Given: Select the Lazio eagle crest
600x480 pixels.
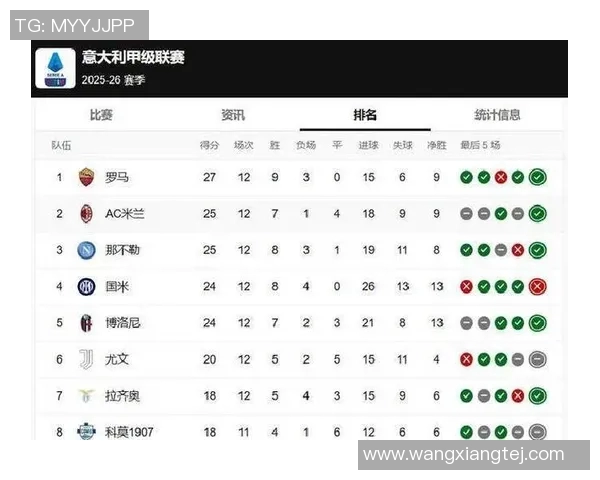Looking at the screenshot, I should coord(86,396).
